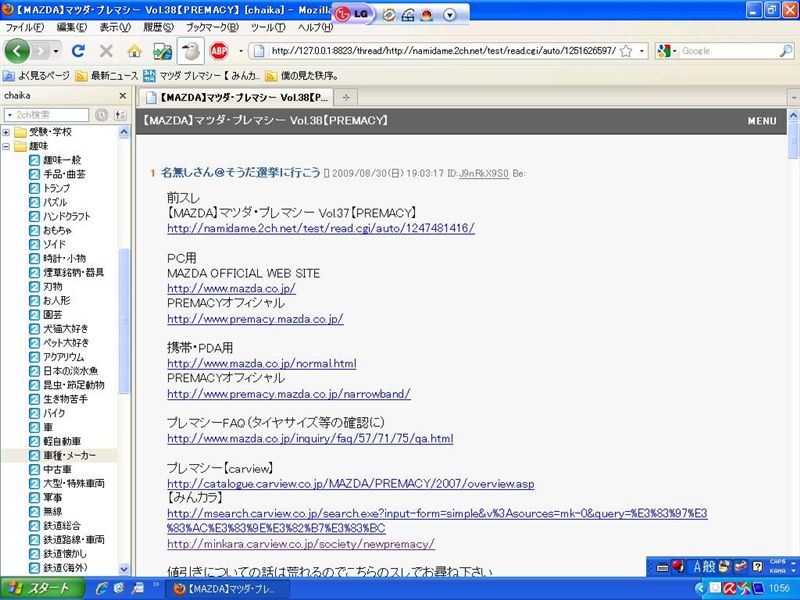Screen dimensions: 800x600
Task: Open the list all tabs dropdown
Action: 793,97
